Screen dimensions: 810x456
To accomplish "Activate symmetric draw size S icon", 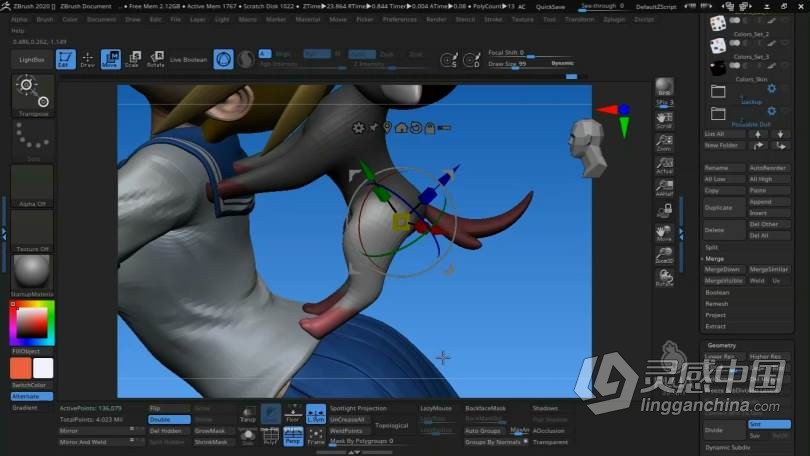I will click(x=448, y=60).
